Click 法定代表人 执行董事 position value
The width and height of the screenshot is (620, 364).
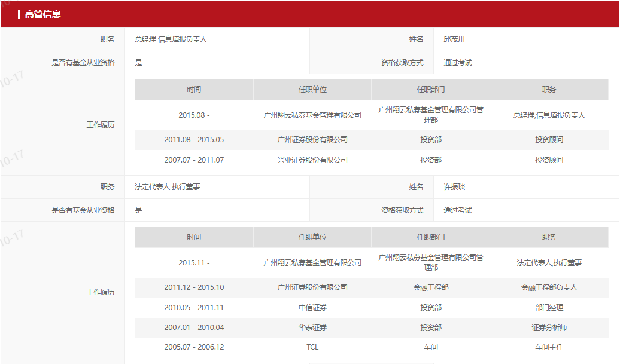(168, 186)
